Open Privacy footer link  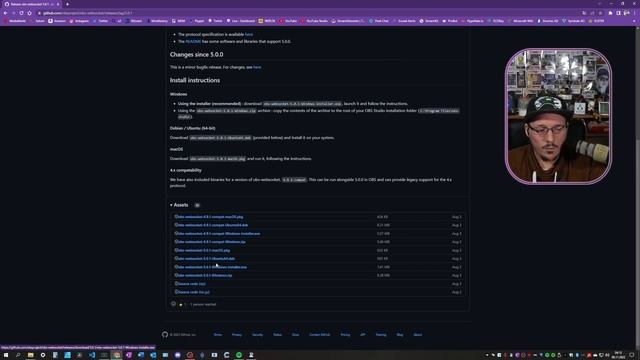click(x=237, y=335)
